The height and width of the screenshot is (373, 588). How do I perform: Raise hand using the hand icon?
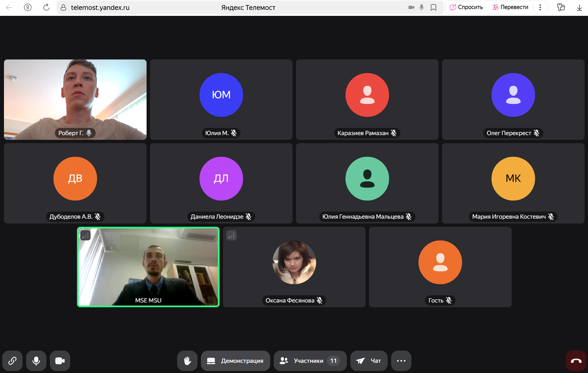pyautogui.click(x=187, y=361)
